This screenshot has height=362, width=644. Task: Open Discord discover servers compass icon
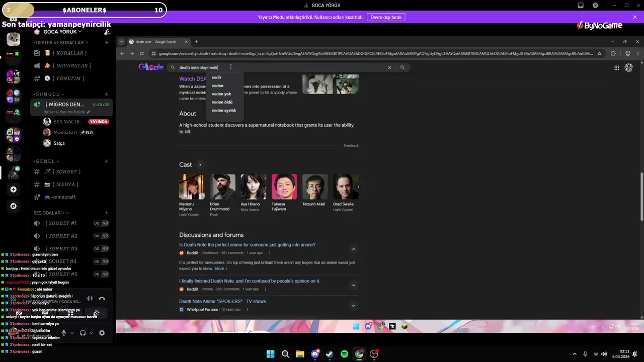[13, 206]
